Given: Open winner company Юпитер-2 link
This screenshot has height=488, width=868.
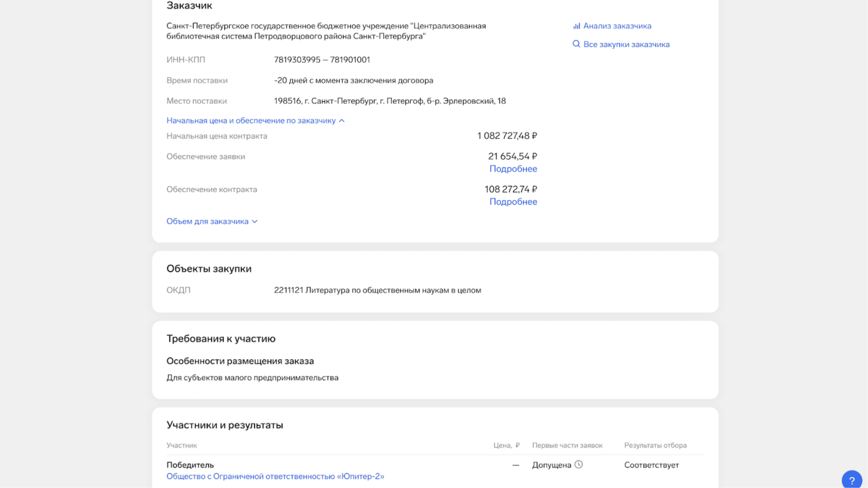Looking at the screenshot, I should click(275, 476).
